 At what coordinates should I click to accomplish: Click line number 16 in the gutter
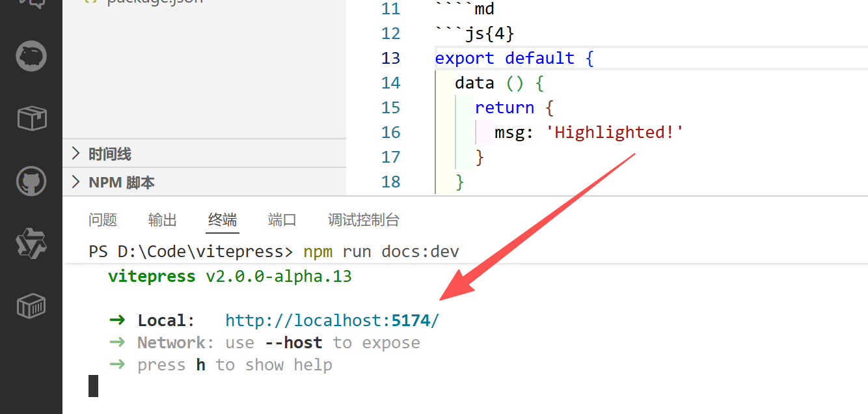point(390,132)
